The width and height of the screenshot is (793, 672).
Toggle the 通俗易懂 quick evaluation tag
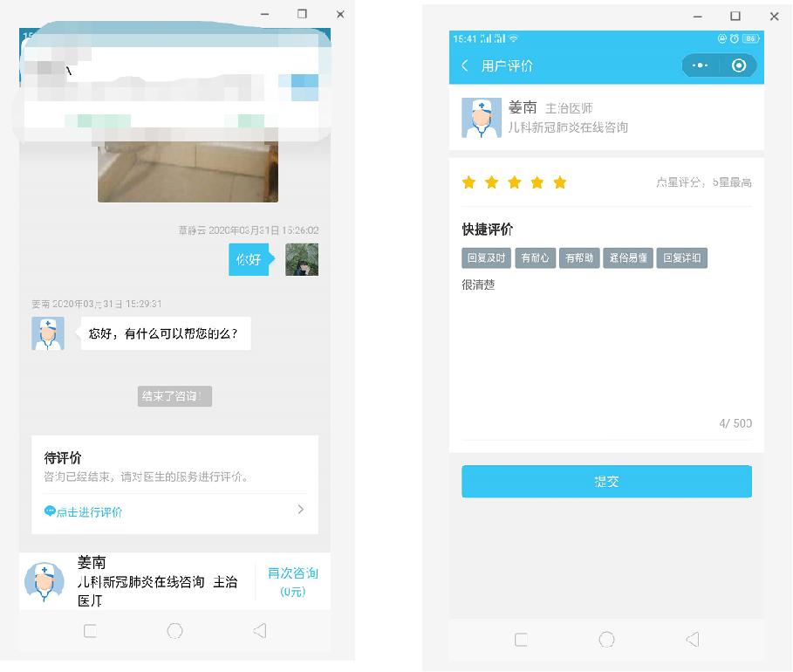click(628, 257)
